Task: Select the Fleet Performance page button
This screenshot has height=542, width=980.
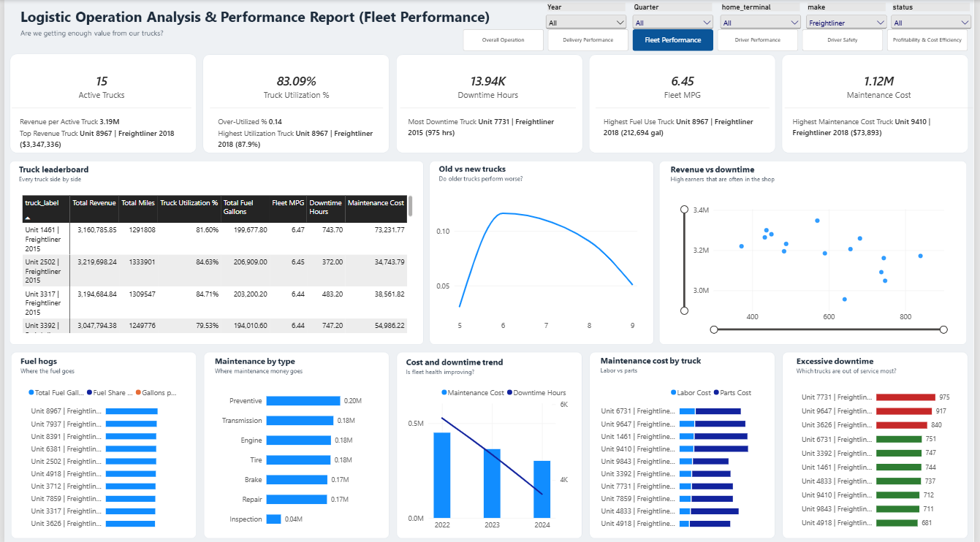Action: pyautogui.click(x=672, y=40)
